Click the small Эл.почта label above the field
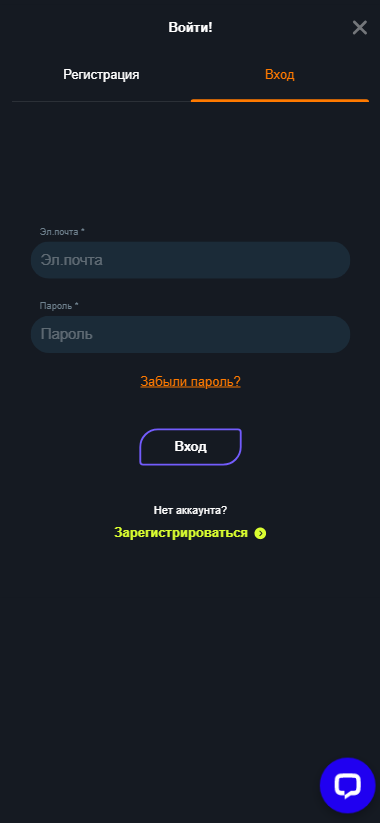 point(59,231)
